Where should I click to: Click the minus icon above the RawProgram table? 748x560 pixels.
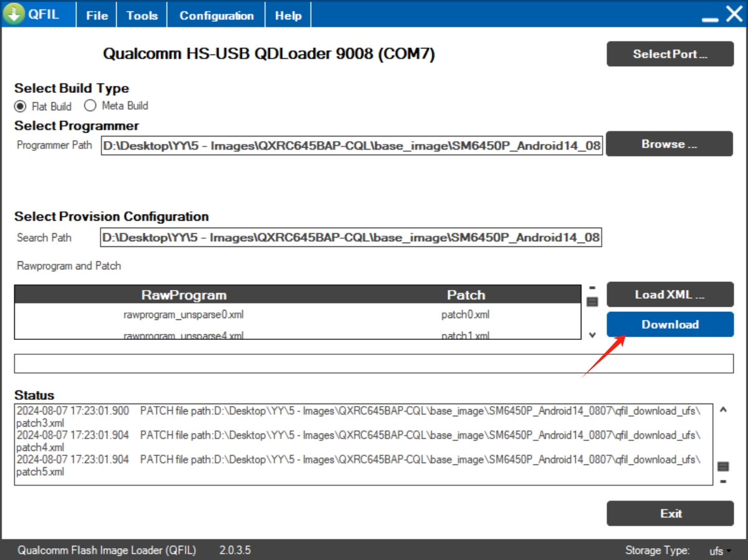592,288
